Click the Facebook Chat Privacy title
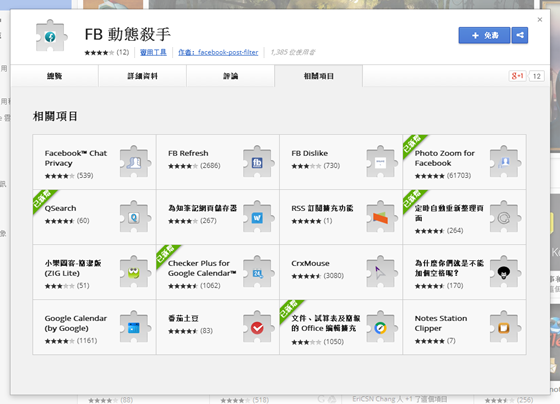The width and height of the screenshot is (560, 404). [x=76, y=158]
